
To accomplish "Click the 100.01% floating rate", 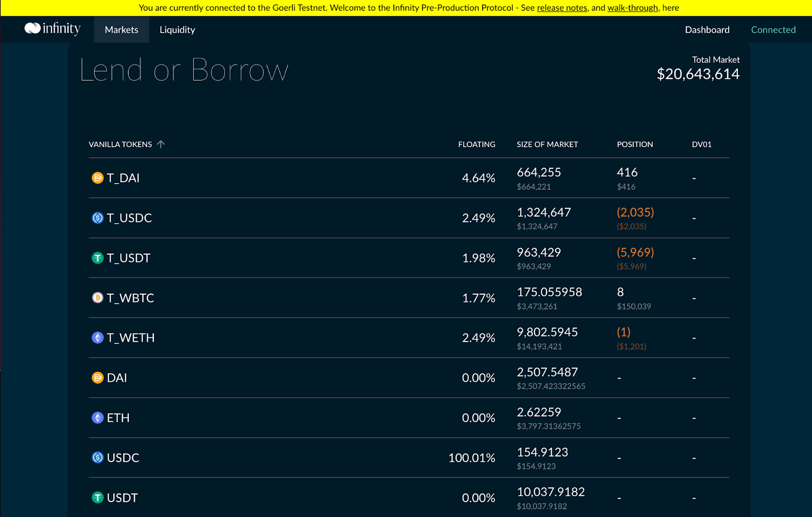I will coord(471,458).
